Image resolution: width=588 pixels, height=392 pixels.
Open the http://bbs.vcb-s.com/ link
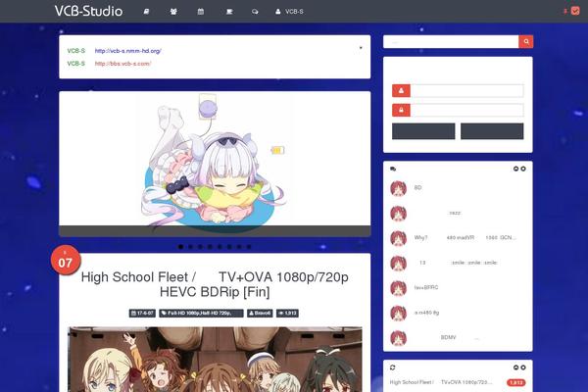click(122, 64)
